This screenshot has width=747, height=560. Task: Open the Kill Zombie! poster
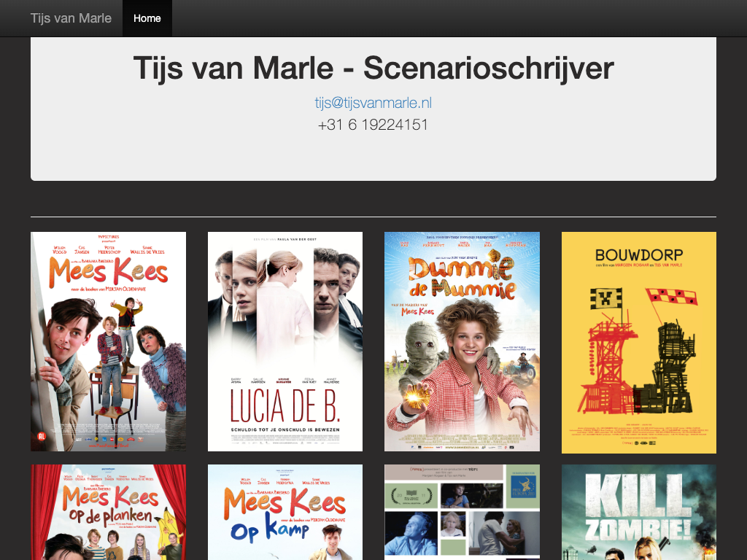639,512
